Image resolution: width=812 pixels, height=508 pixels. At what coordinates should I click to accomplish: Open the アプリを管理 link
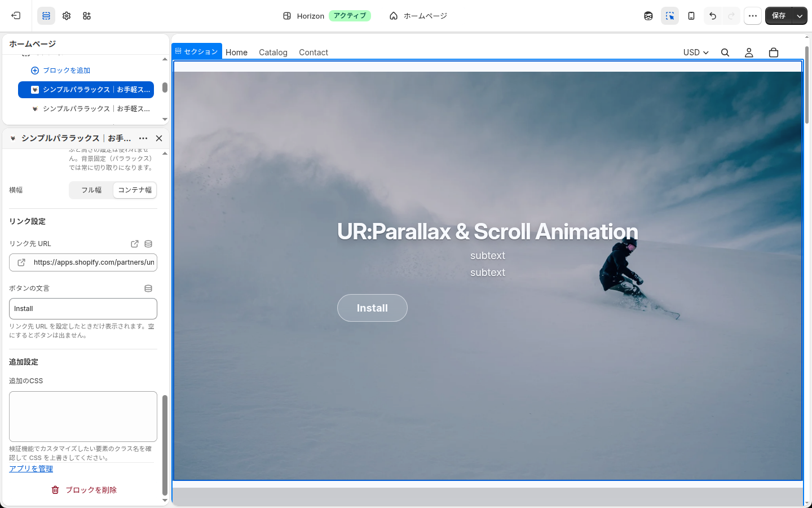click(x=31, y=469)
